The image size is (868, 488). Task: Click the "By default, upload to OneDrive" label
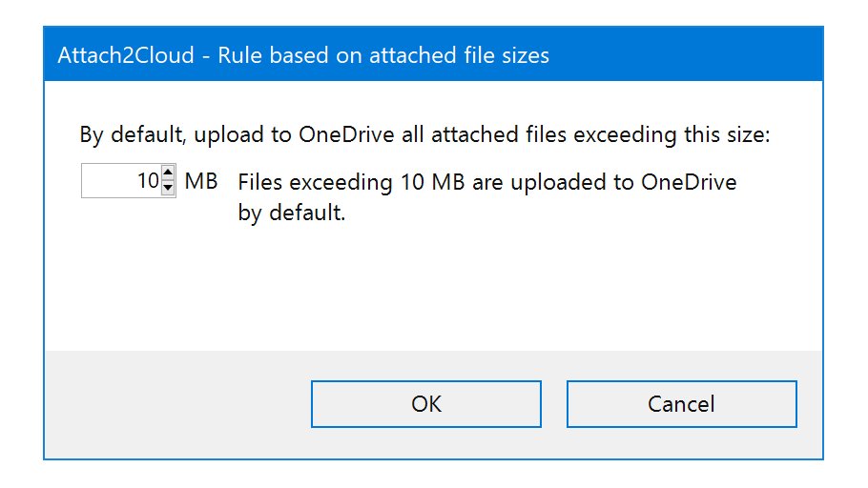tap(237, 135)
